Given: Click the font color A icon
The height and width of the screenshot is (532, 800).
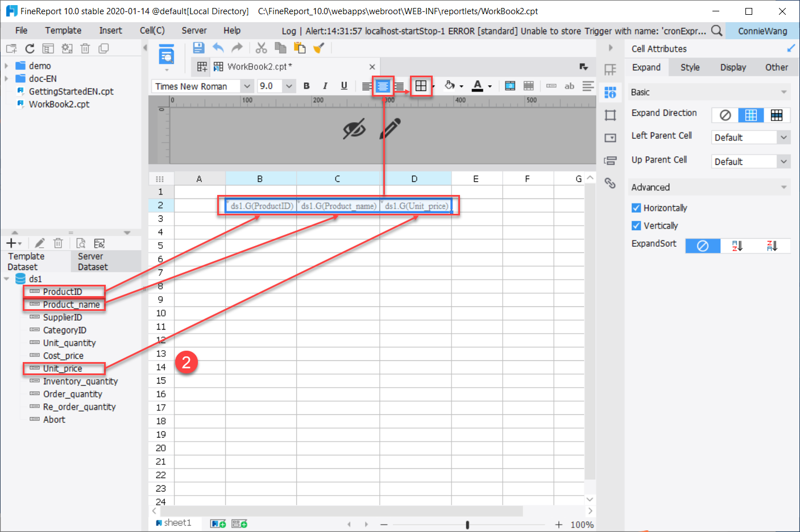Looking at the screenshot, I should coord(478,86).
